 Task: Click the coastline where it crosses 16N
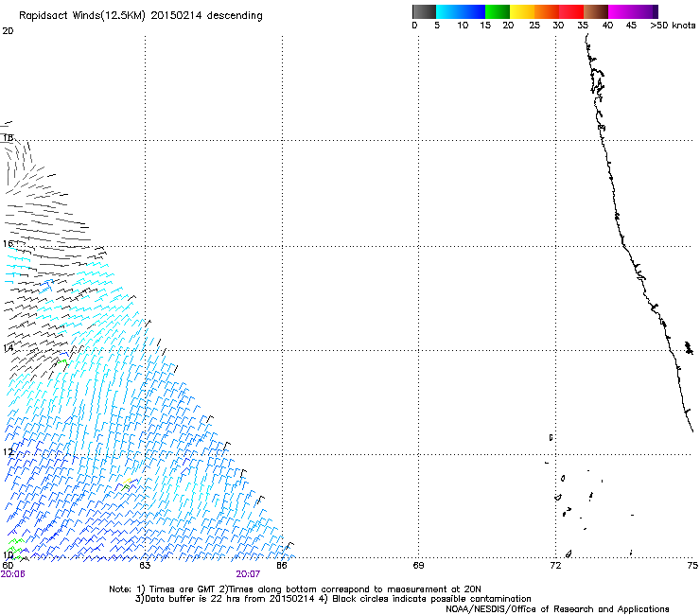tap(623, 246)
